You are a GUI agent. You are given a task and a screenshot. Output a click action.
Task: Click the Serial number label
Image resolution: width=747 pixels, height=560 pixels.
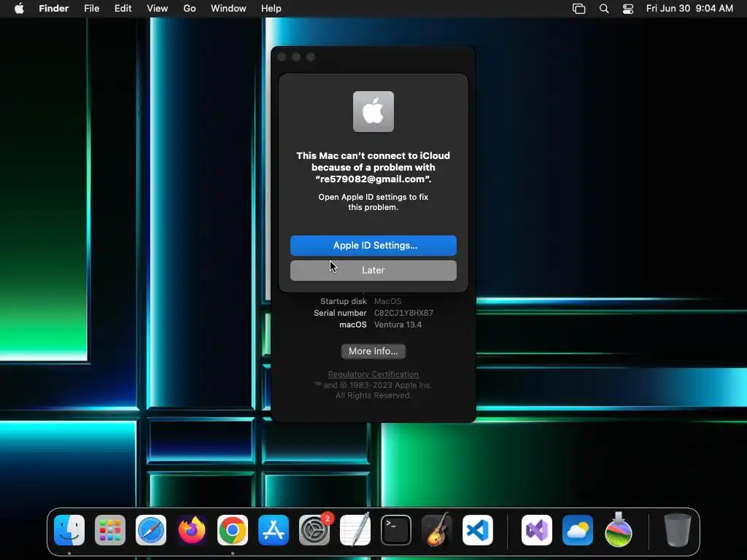(x=340, y=313)
